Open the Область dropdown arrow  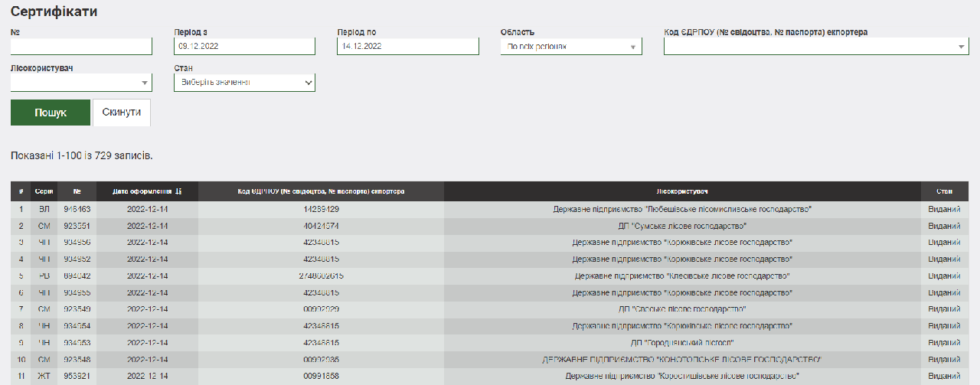pyautogui.click(x=632, y=47)
